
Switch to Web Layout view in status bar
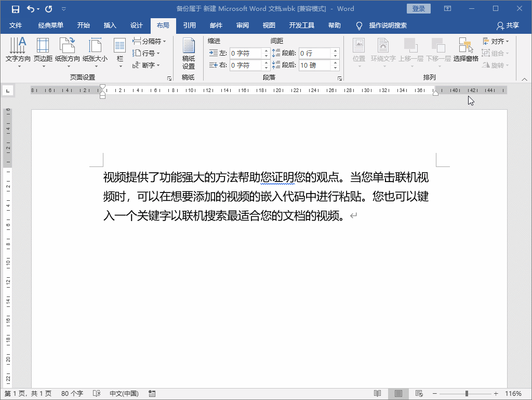(x=419, y=394)
